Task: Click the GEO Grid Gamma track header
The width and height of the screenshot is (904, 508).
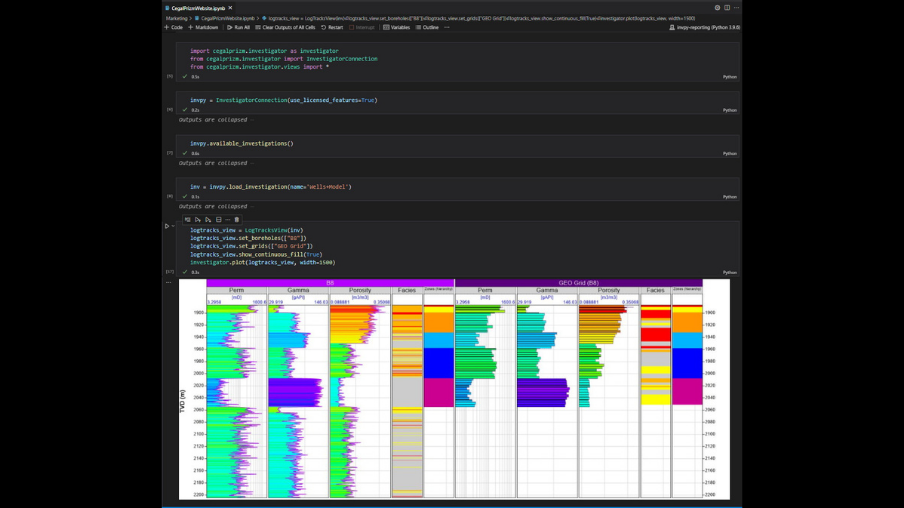Action: [x=547, y=291]
